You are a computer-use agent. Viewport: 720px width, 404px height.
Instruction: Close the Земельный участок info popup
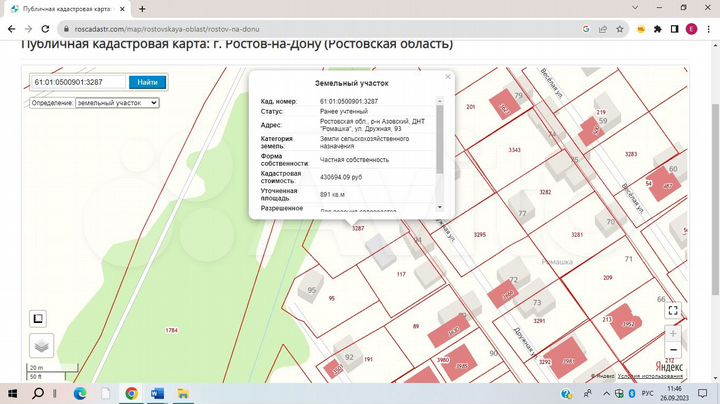point(448,77)
